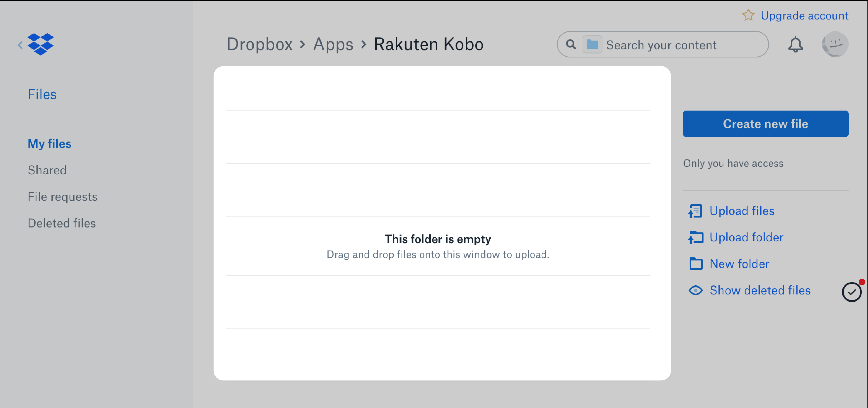868x408 pixels.
Task: Click the File requests sidebar item
Action: coord(62,196)
